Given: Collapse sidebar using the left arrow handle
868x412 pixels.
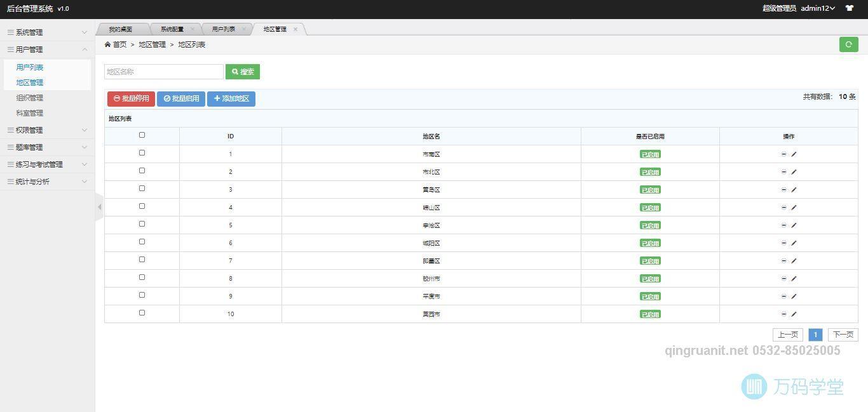Looking at the screenshot, I should pyautogui.click(x=98, y=207).
